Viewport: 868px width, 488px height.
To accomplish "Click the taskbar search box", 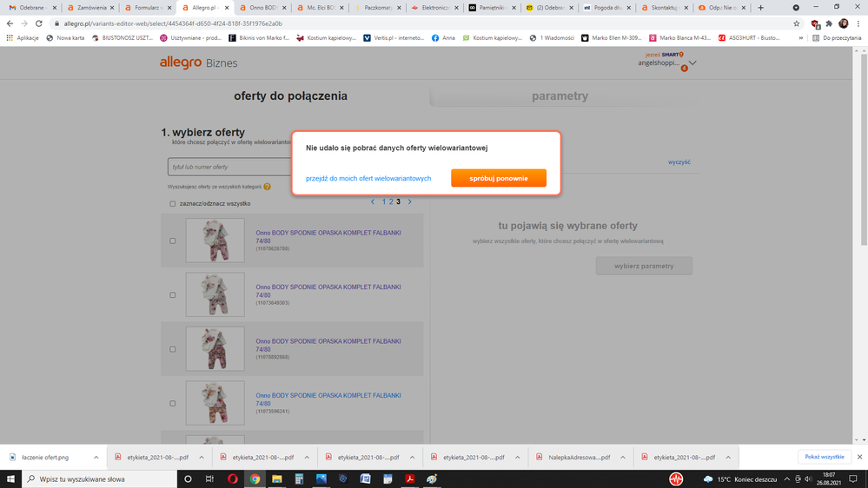I will (100, 479).
